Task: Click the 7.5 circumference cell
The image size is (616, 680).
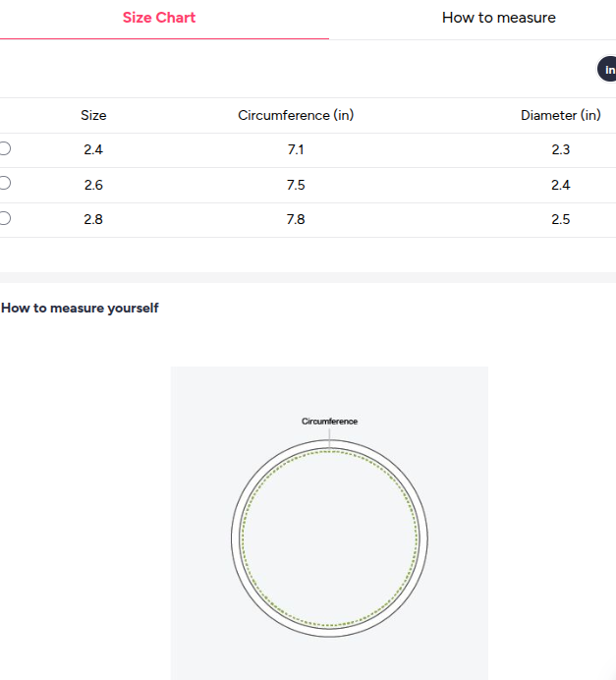Action: coord(296,185)
